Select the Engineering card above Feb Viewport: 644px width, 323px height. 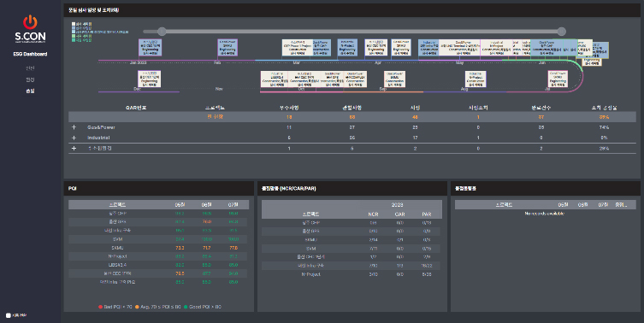point(227,47)
